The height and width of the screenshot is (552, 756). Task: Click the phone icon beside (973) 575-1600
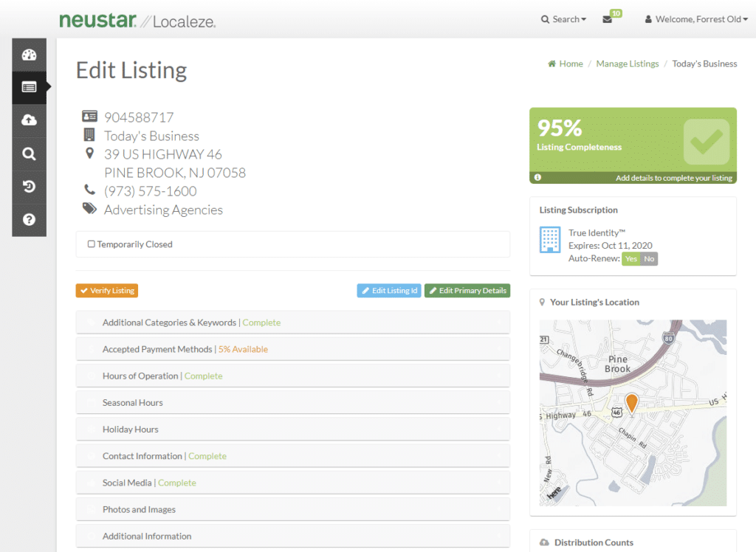[89, 190]
